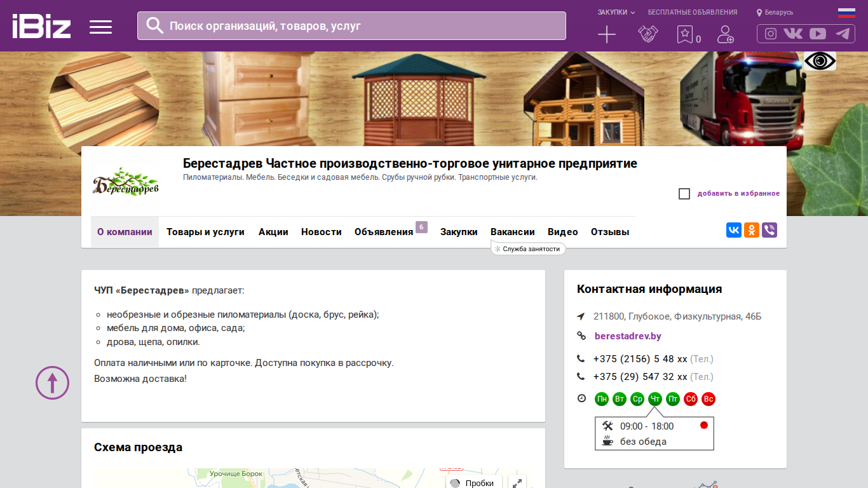The height and width of the screenshot is (488, 868).
Task: Toggle the Пробки traffic button on map
Action: click(473, 482)
